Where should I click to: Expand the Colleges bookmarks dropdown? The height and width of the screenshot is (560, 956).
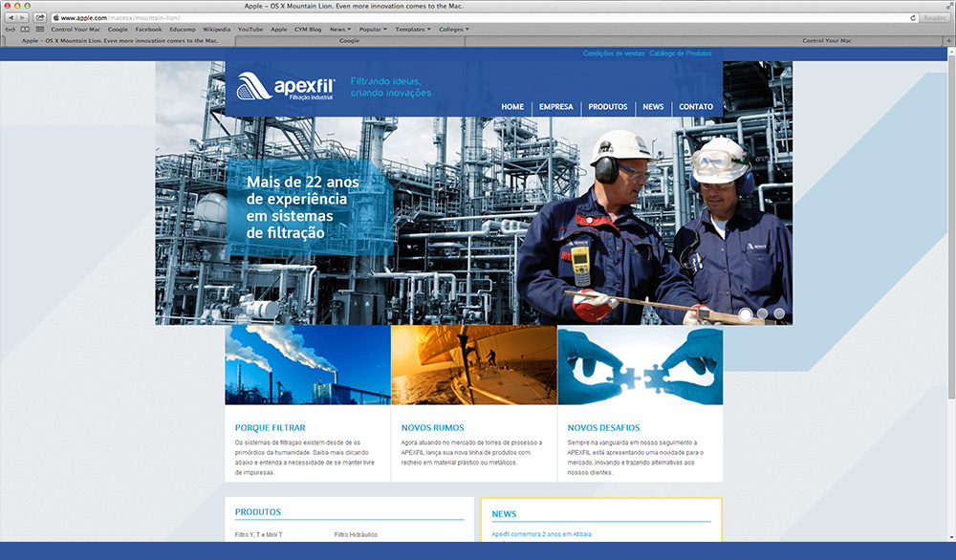[x=453, y=30]
